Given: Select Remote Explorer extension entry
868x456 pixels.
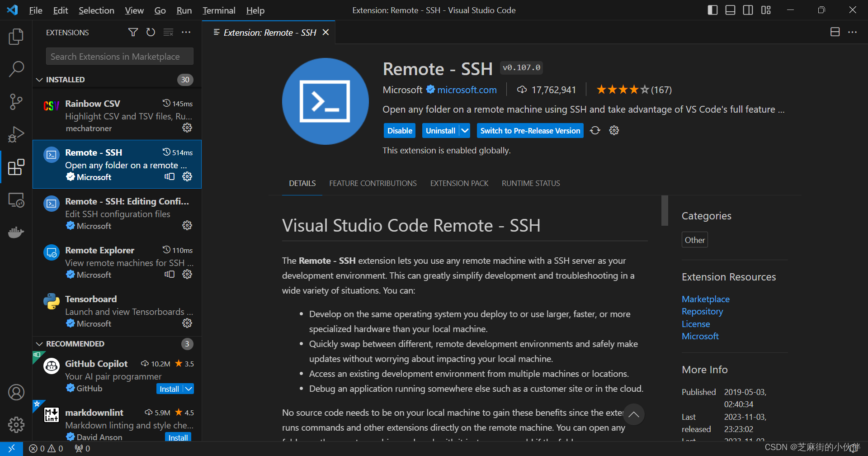Looking at the screenshot, I should tap(117, 262).
